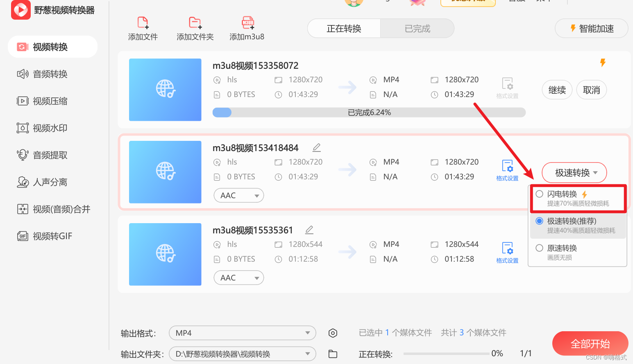Click the MP4 output format on m3u8视频153418484
The image size is (633, 364).
pyautogui.click(x=391, y=162)
